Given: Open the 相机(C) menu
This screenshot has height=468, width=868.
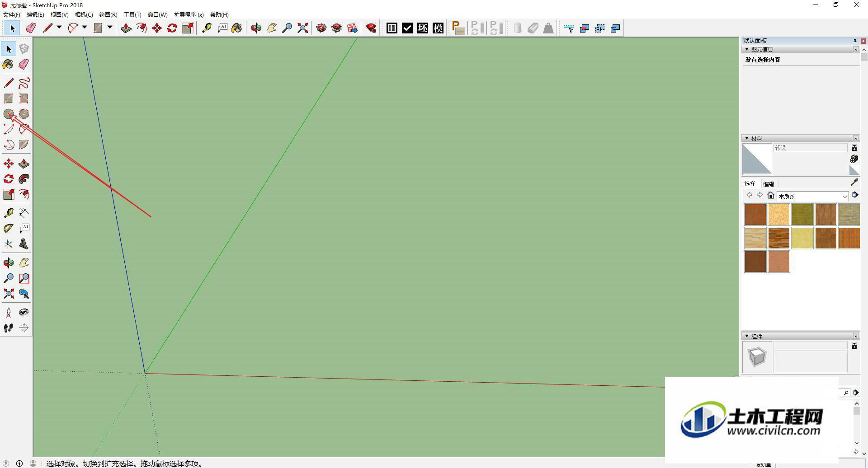Looking at the screenshot, I should (x=84, y=14).
